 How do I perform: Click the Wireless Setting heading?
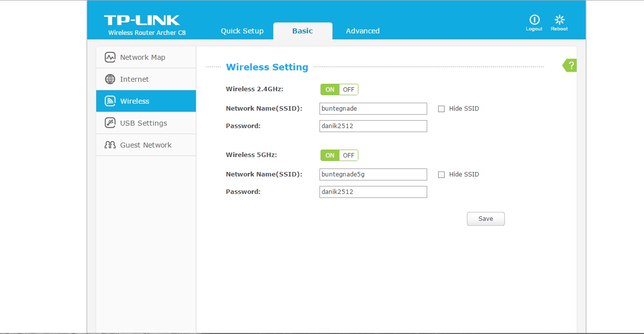click(267, 67)
